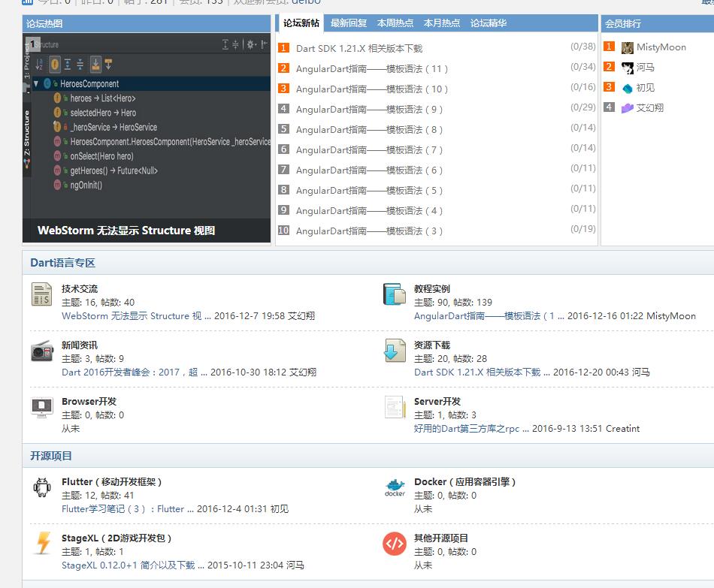View member 艾幻翔 in ranking list

click(x=649, y=108)
